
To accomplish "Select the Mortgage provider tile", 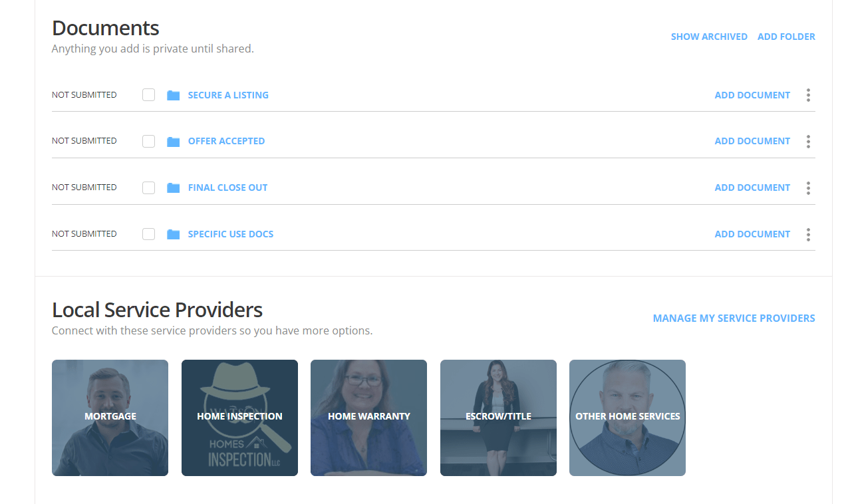I will 110,418.
